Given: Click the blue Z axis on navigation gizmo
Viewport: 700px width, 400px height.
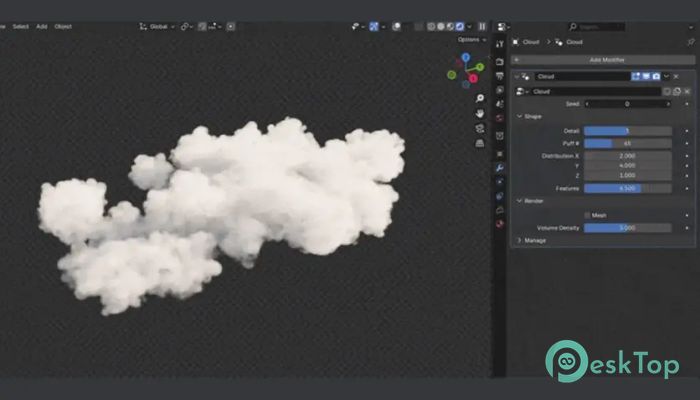Looking at the screenshot, I should point(466,57).
